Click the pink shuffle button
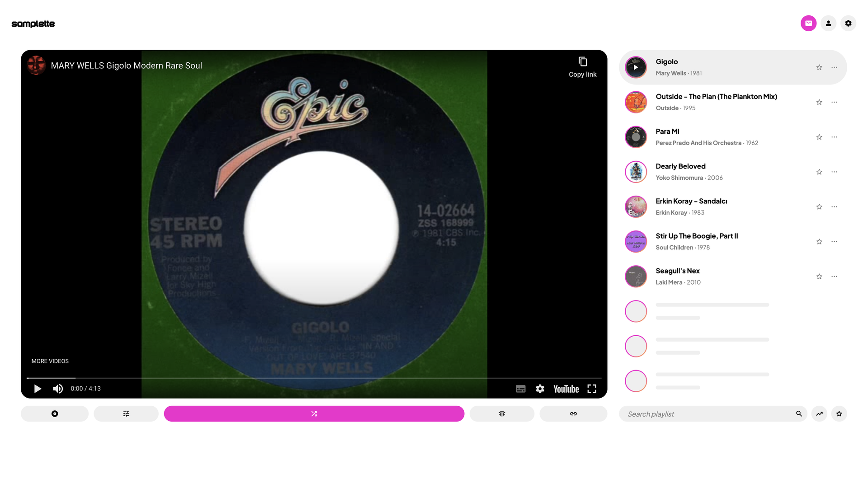This screenshot has height=488, width=868. click(314, 413)
